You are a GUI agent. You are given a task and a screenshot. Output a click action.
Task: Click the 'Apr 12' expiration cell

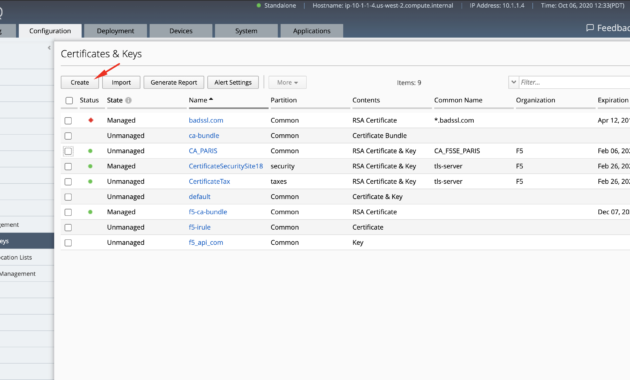pos(614,121)
